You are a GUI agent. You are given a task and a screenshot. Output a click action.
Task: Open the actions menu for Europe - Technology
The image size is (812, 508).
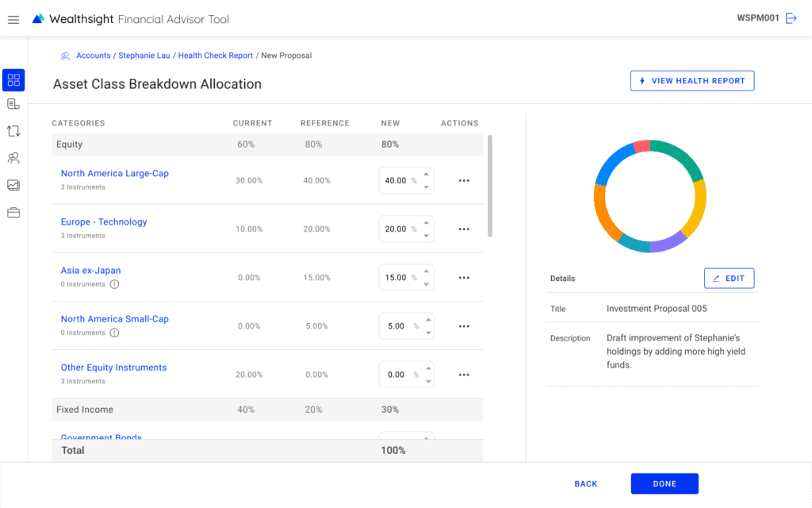(464, 229)
